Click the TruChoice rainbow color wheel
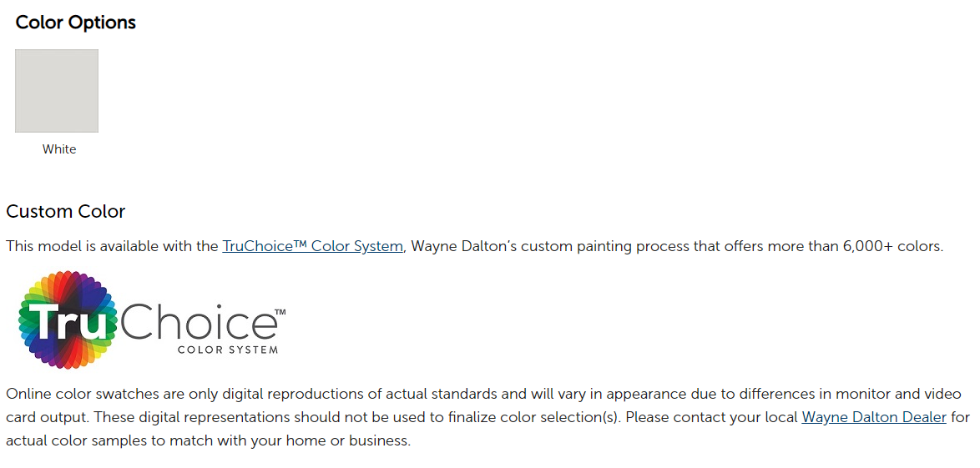The image size is (980, 468). click(68, 320)
